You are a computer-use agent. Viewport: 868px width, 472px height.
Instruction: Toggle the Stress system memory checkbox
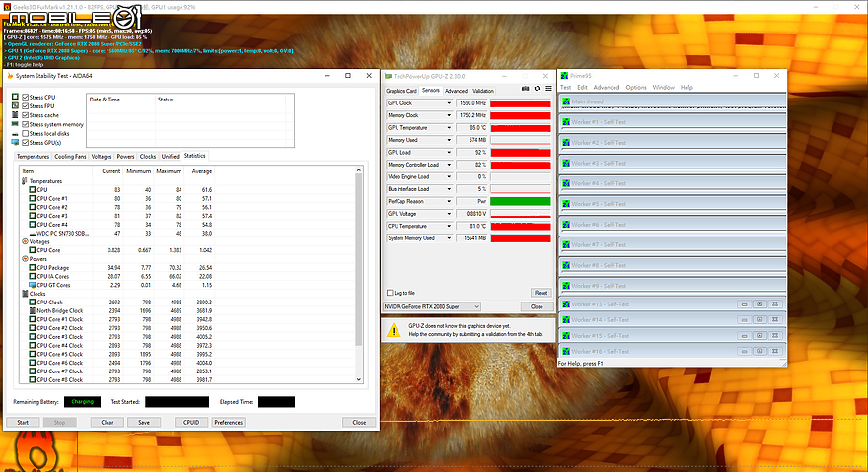click(26, 124)
